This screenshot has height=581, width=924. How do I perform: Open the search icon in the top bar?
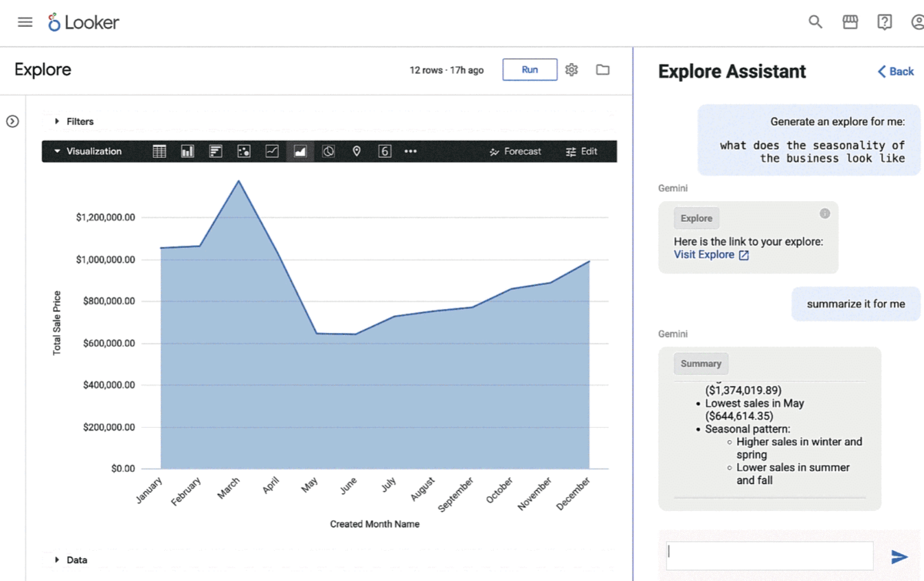[815, 22]
